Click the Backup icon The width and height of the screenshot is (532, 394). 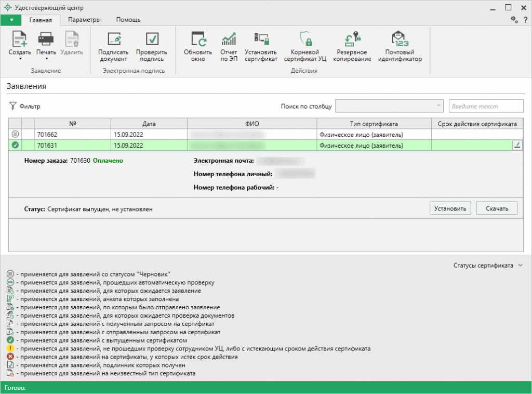(x=352, y=40)
